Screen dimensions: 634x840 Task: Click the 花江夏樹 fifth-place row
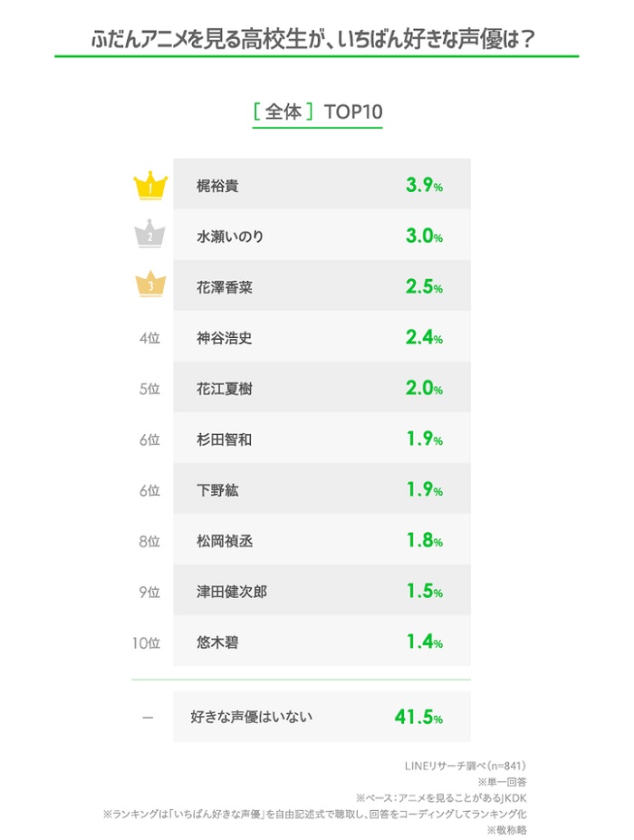322,389
